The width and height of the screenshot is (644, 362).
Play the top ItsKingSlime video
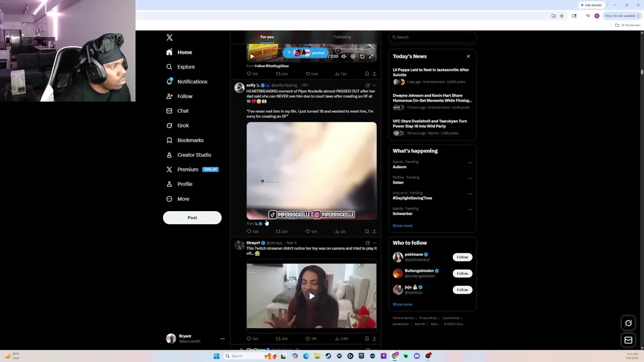point(252,56)
